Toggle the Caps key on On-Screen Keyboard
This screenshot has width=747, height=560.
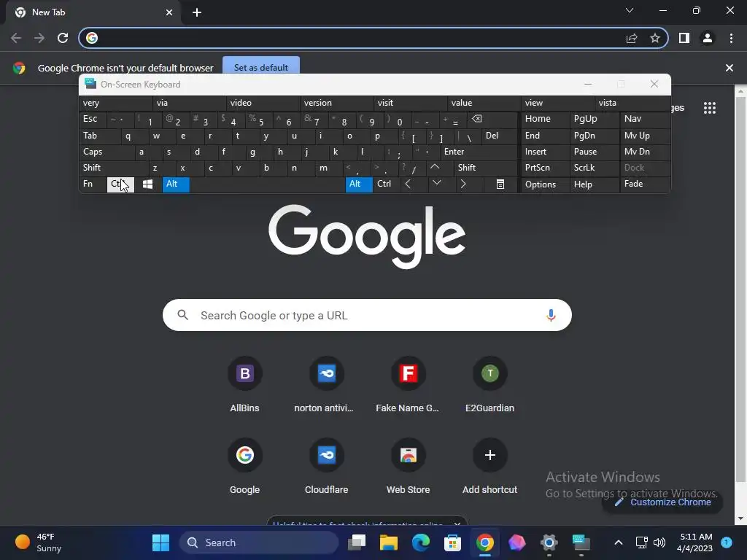point(107,152)
